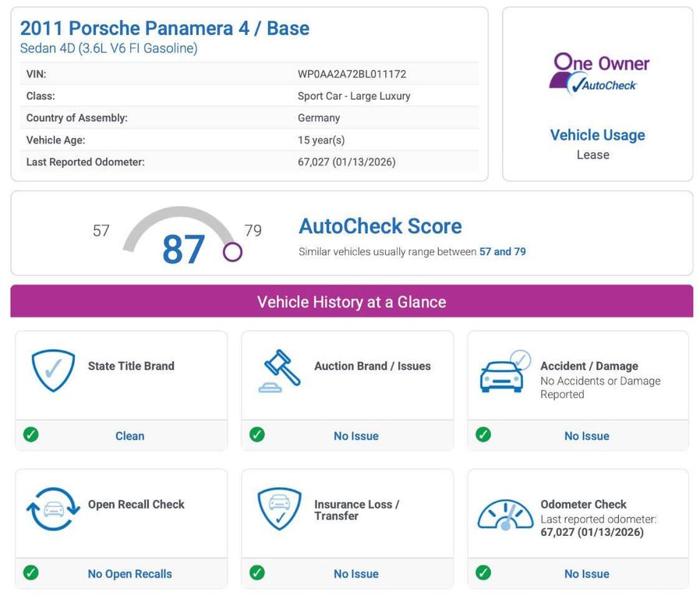The image size is (700, 599).
Task: Click the Vehicle Usage heading
Action: (x=597, y=135)
